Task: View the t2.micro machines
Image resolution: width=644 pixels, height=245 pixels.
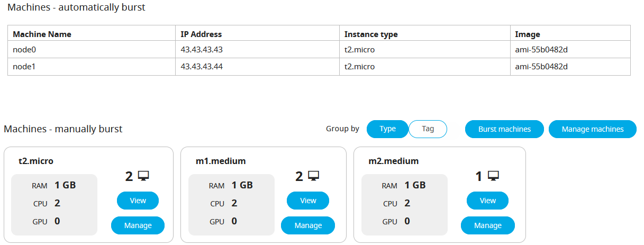Action: [x=138, y=201]
